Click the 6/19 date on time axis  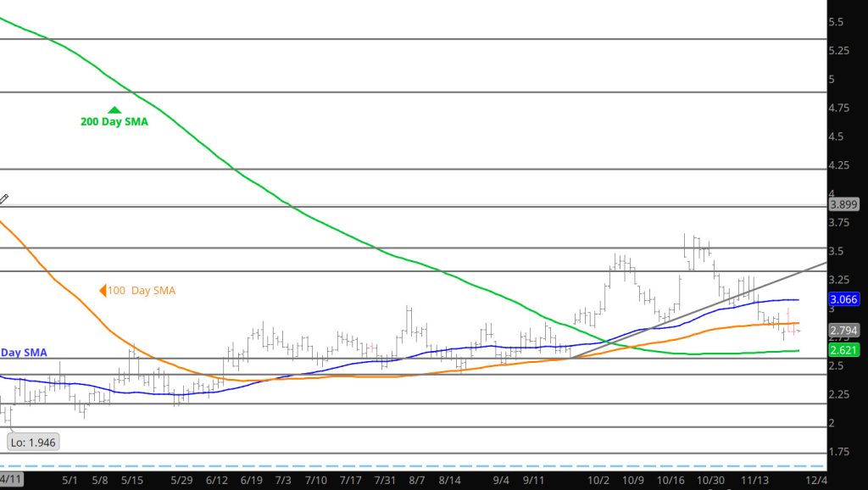(x=252, y=480)
